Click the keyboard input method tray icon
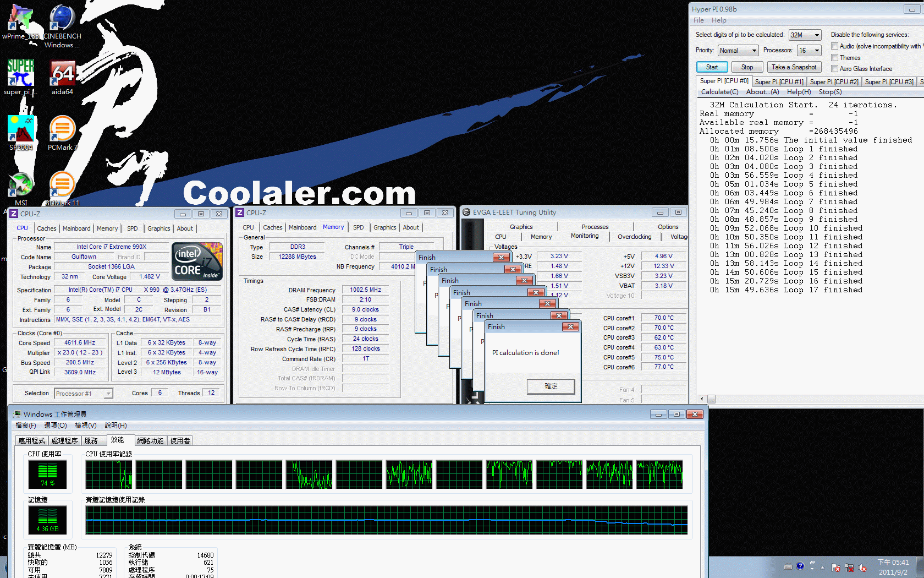The height and width of the screenshot is (578, 924). point(788,566)
